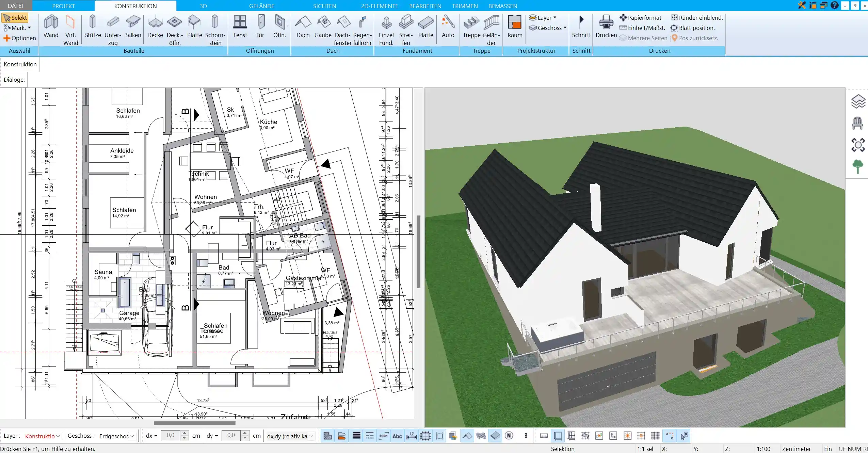Open the furniture chair catalog on sidebar
This screenshot has width=868, height=453.
click(x=857, y=123)
